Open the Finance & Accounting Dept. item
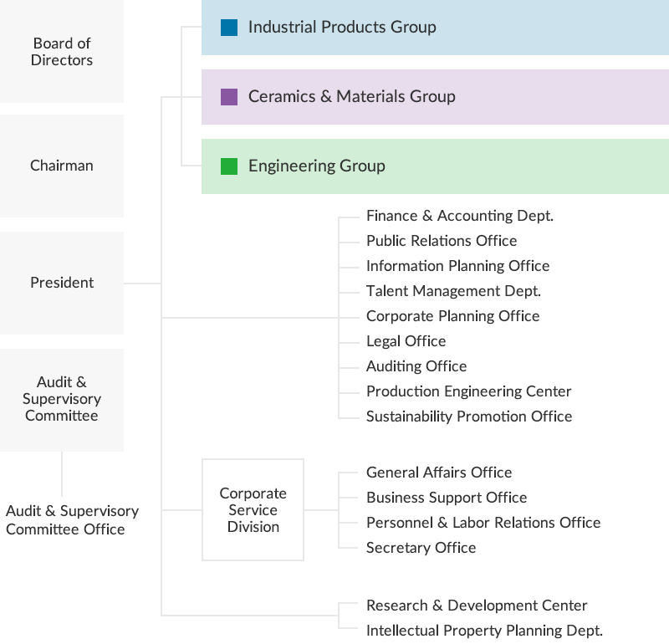Viewport: 669px width, 644px height. [x=460, y=215]
